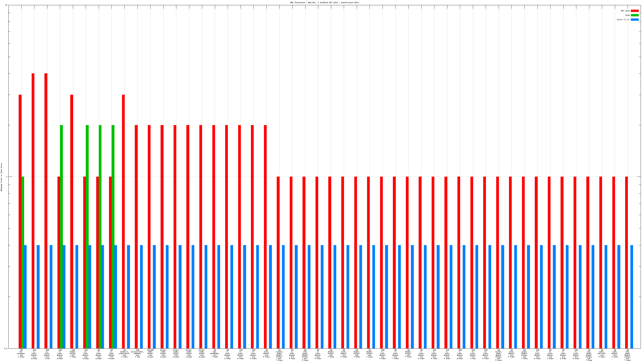Click the RBL Statistics chart title
644x362 pixels.
click(324, 3)
